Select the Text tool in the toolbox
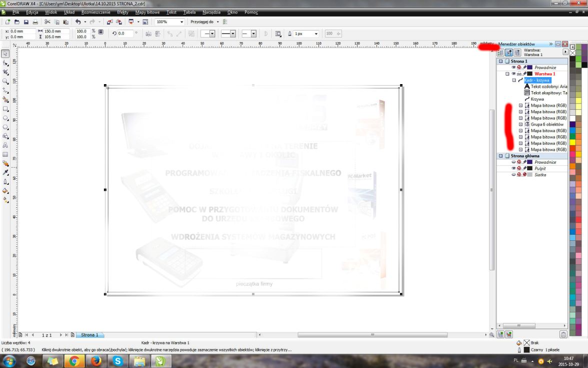 6,145
